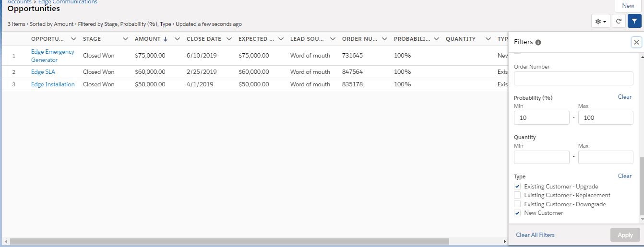The height and width of the screenshot is (247, 644).
Task: Close the Filters panel
Action: point(636,42)
